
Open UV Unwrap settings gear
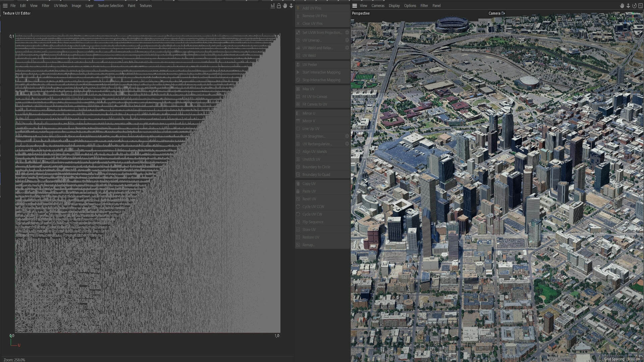click(347, 40)
